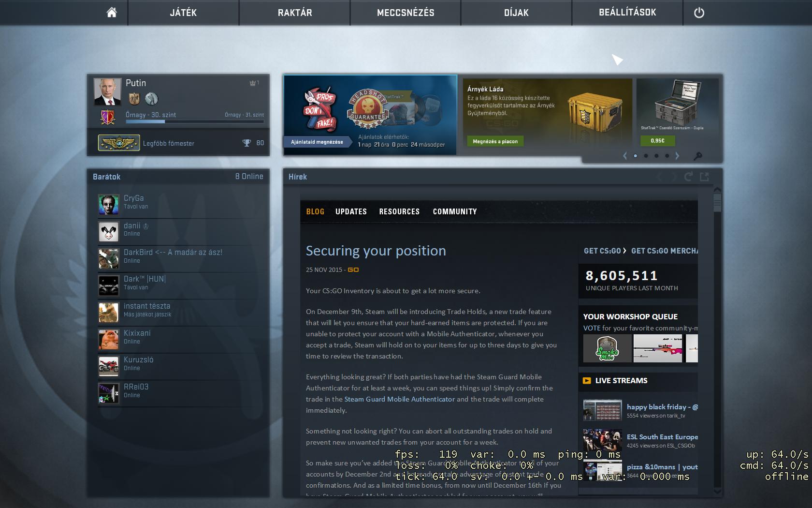This screenshot has width=812, height=508.
Task: Open the tarik_tv stream thumbnail image
Action: click(x=602, y=410)
